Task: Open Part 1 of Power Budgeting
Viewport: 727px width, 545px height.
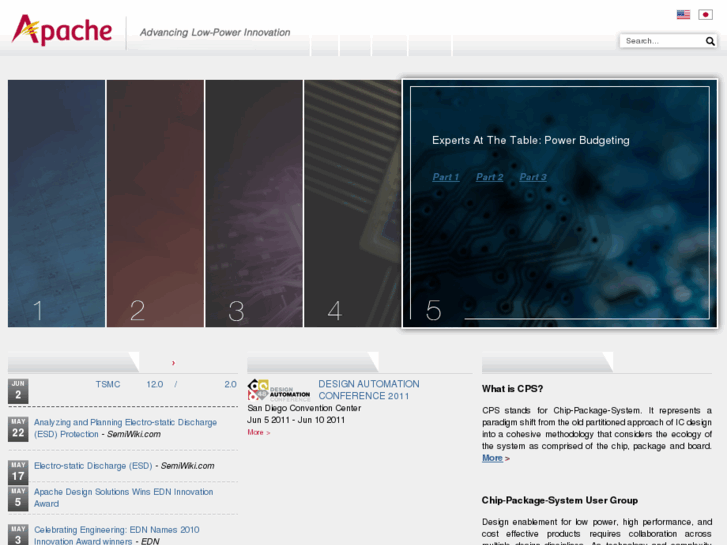Action: (x=446, y=177)
